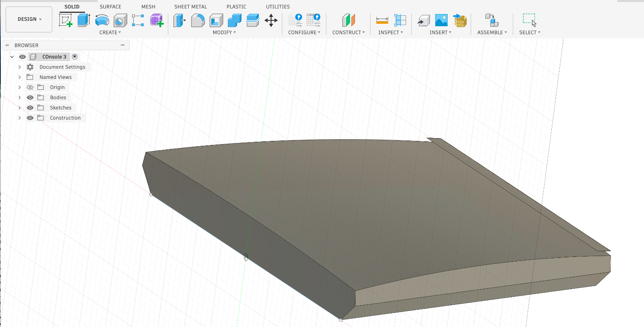Hide the Bodies folder using eye icon
The height and width of the screenshot is (327, 644).
pos(30,97)
